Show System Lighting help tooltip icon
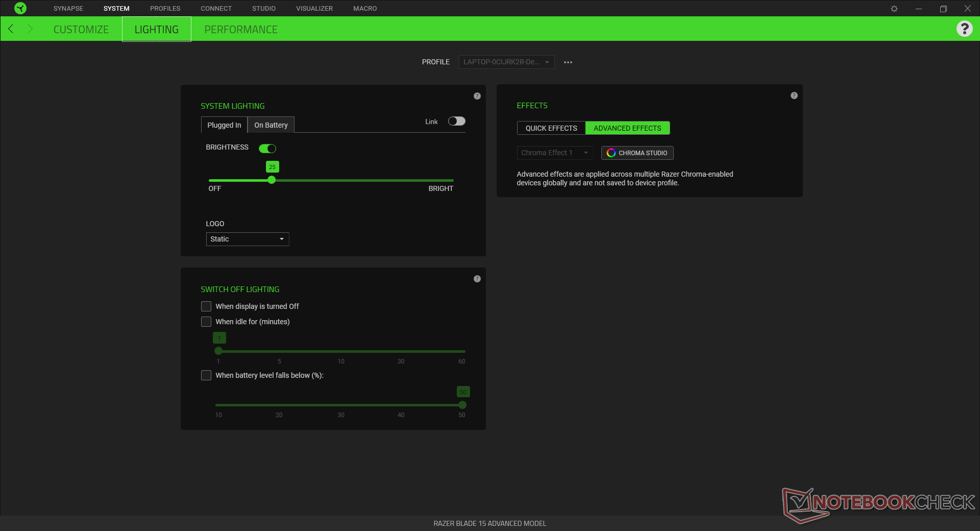Image resolution: width=980 pixels, height=531 pixels. [x=477, y=96]
